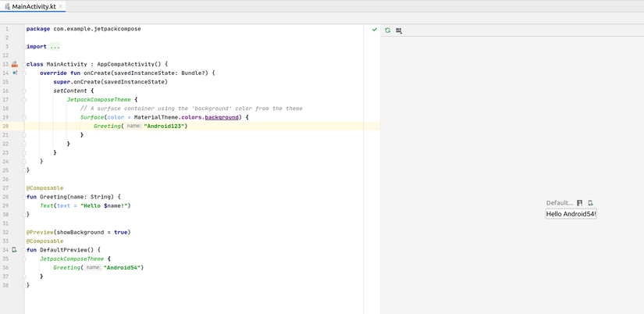Viewport: 644px width, 314px height.
Task: Click the 'Default...' preview label
Action: tap(560, 203)
